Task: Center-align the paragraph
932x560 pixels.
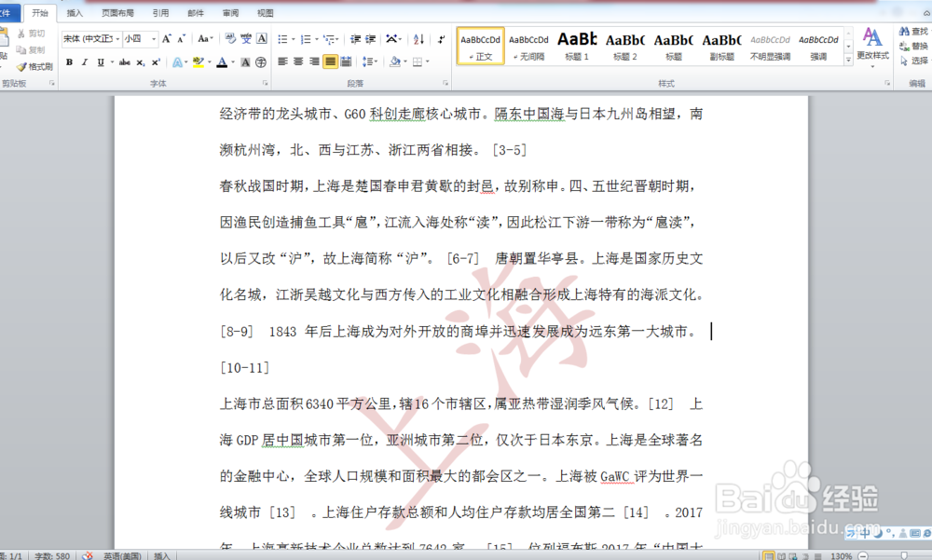Action: pyautogui.click(x=298, y=61)
